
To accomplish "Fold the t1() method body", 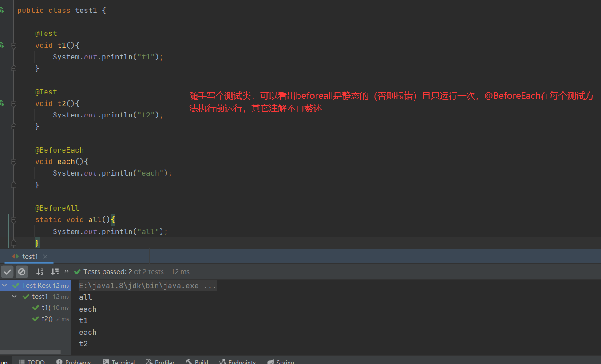I will (13, 45).
